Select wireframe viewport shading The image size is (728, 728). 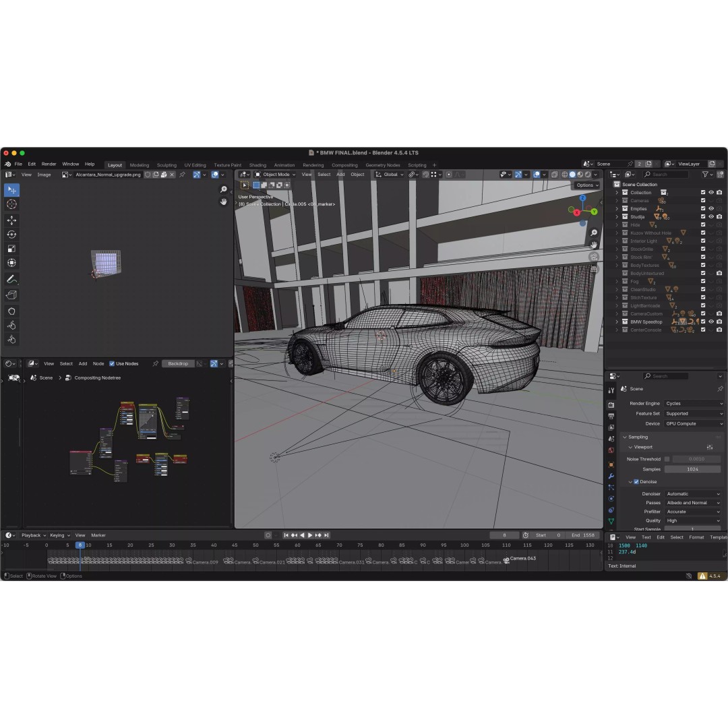click(565, 175)
